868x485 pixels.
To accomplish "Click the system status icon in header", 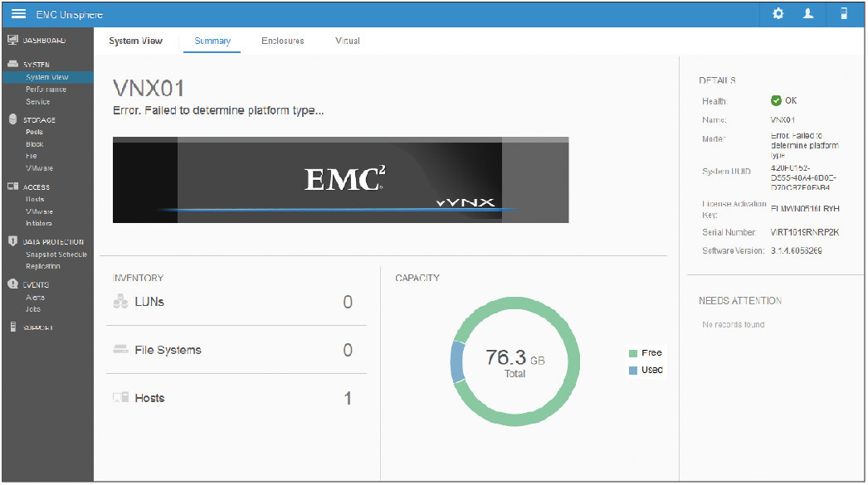I will pyautogui.click(x=844, y=14).
